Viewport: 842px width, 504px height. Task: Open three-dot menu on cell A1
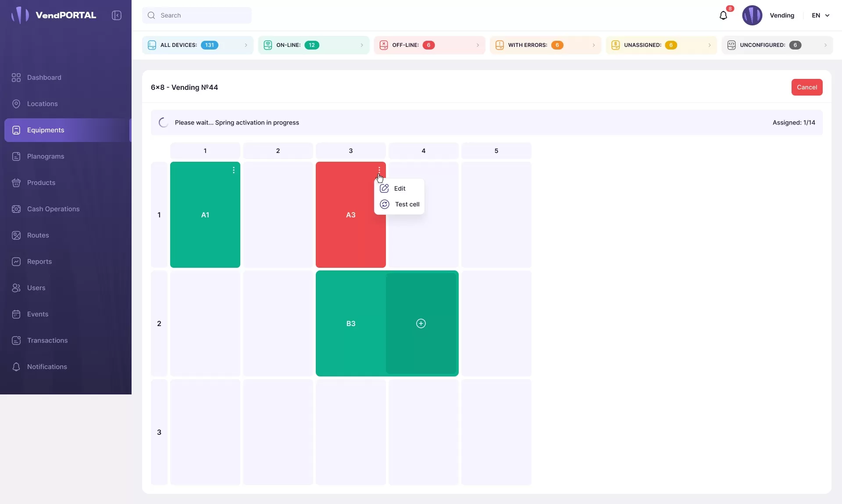pos(234,170)
